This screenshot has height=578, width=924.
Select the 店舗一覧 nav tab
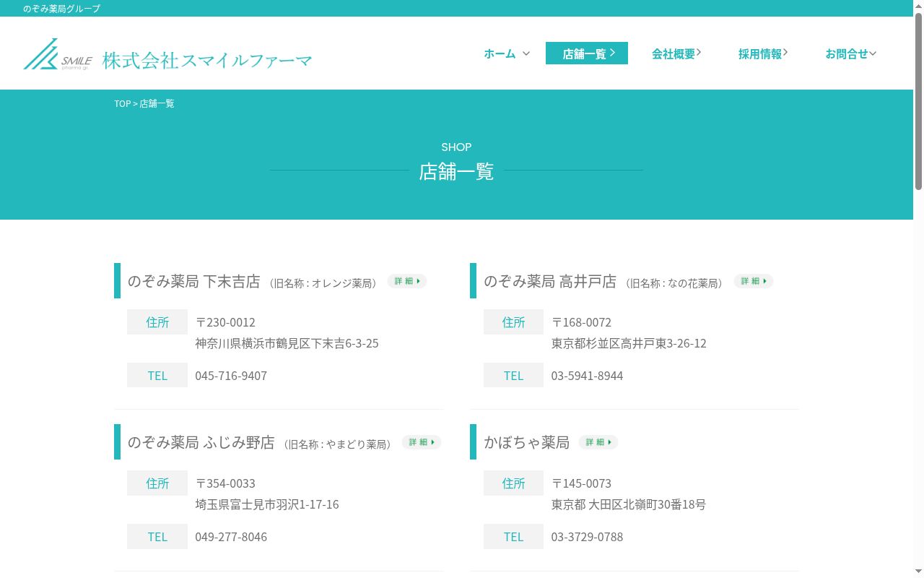coord(587,53)
